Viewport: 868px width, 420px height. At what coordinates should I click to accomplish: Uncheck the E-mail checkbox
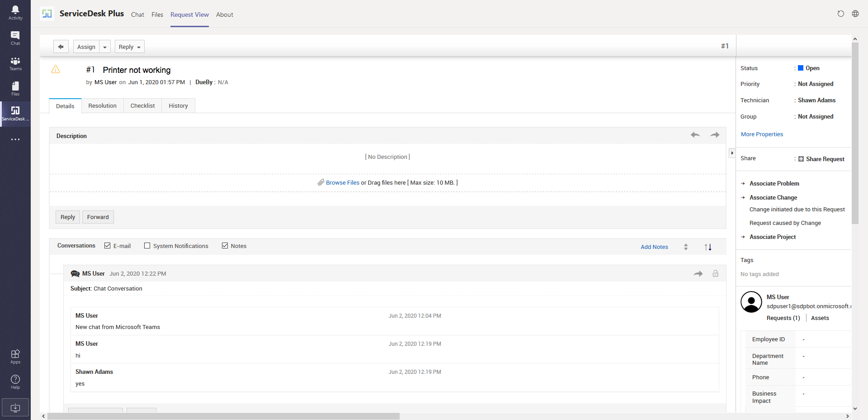pos(108,246)
